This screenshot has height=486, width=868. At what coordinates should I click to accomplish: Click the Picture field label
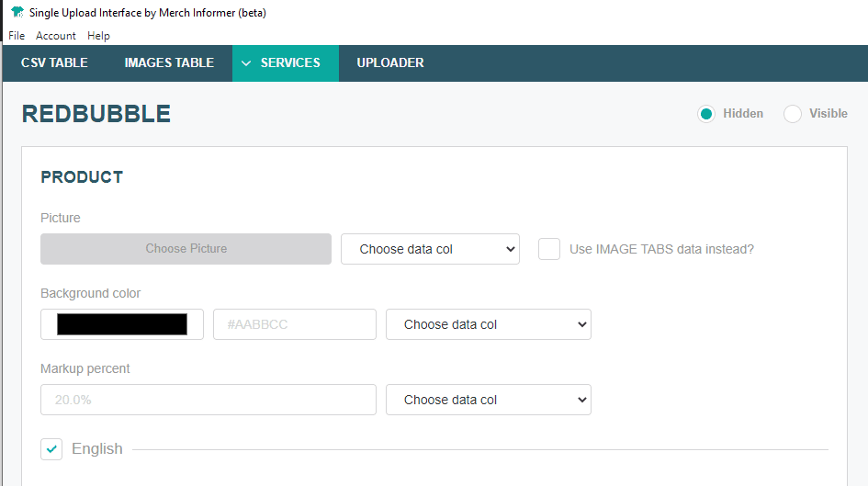tap(61, 218)
